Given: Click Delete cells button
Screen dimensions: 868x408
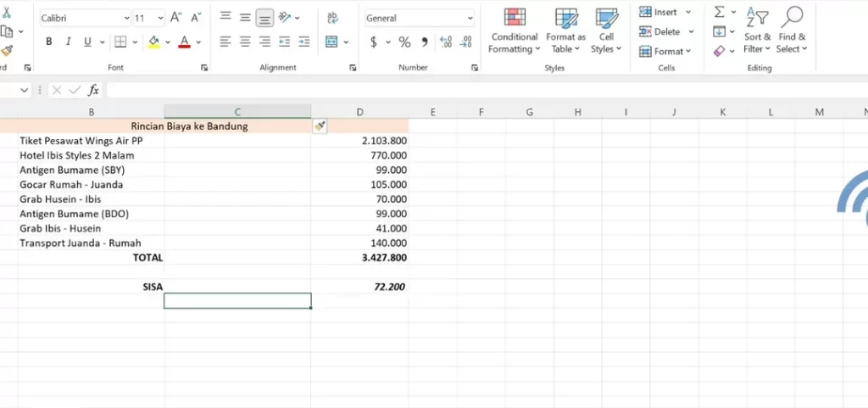Looking at the screenshot, I should click(x=659, y=31).
